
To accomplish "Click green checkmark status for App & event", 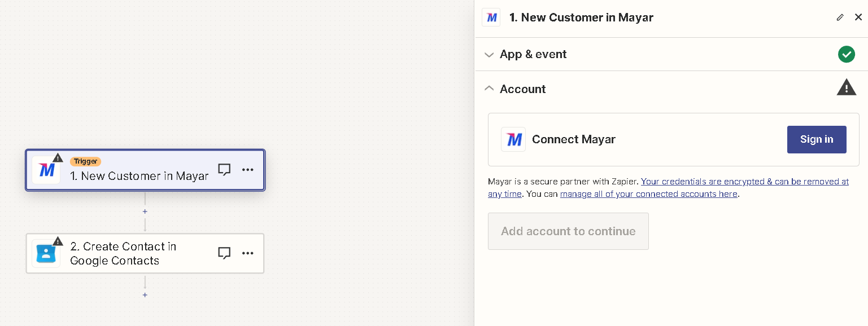I will [846, 54].
